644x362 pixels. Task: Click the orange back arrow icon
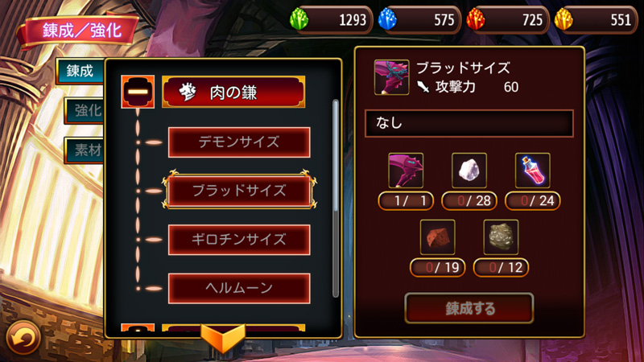pos(23,338)
